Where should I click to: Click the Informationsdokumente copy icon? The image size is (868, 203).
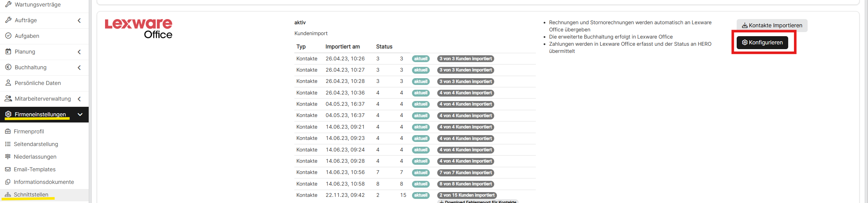(x=8, y=182)
